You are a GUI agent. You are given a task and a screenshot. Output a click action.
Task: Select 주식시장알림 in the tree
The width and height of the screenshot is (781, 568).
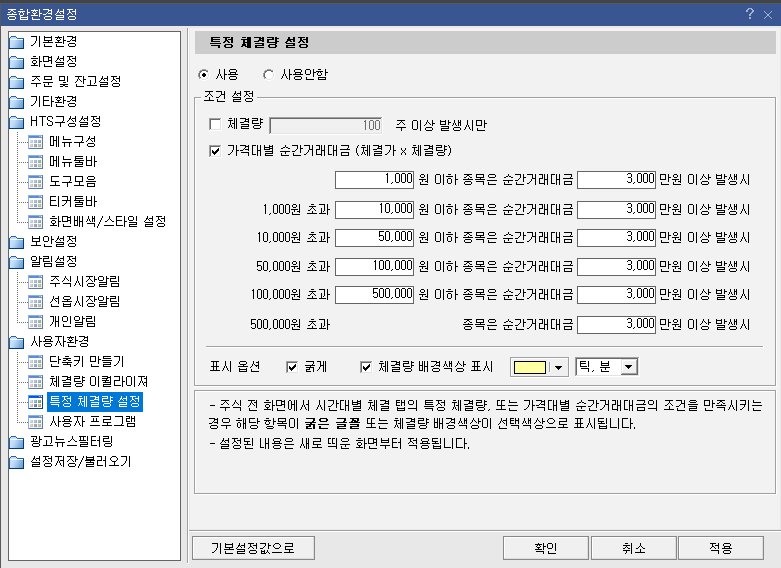point(85,282)
